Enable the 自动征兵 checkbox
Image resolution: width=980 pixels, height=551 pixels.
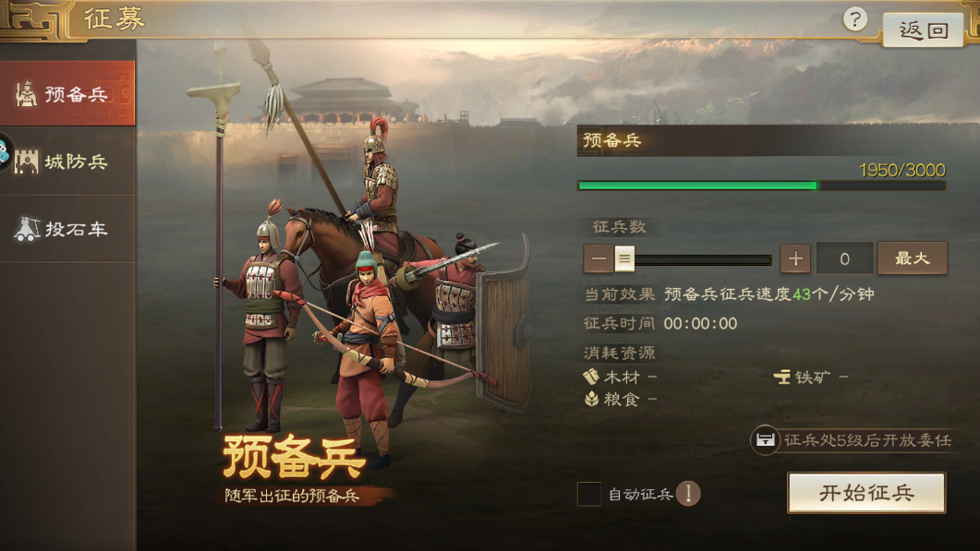[588, 494]
